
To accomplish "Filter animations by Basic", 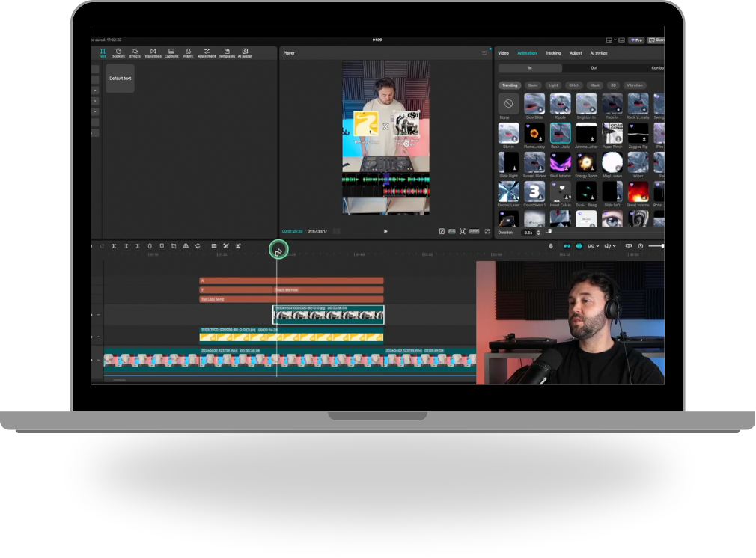I will (533, 85).
